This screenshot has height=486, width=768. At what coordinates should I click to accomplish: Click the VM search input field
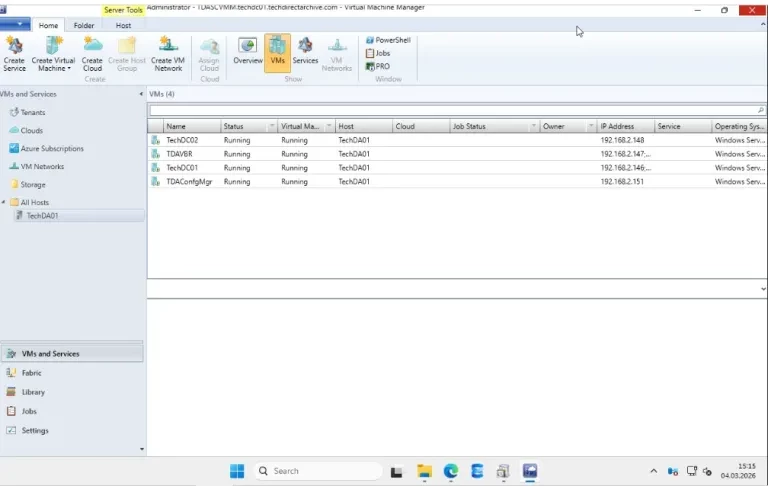453,110
